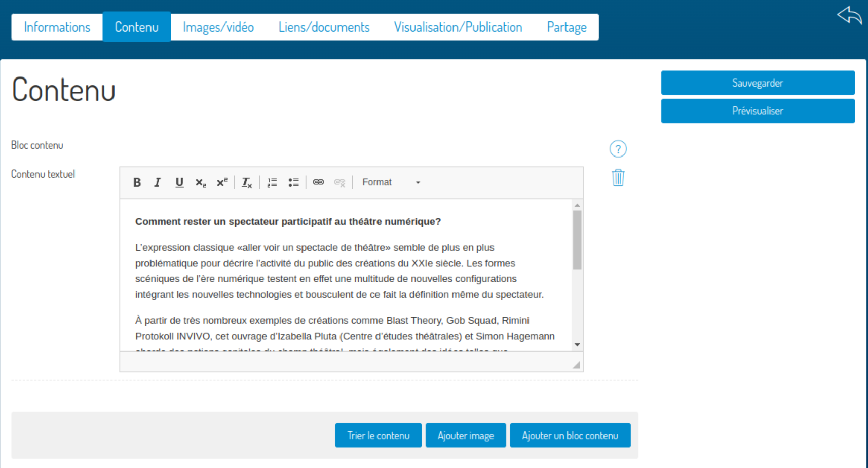Insert a bulleted list
868x468 pixels.
pos(293,182)
